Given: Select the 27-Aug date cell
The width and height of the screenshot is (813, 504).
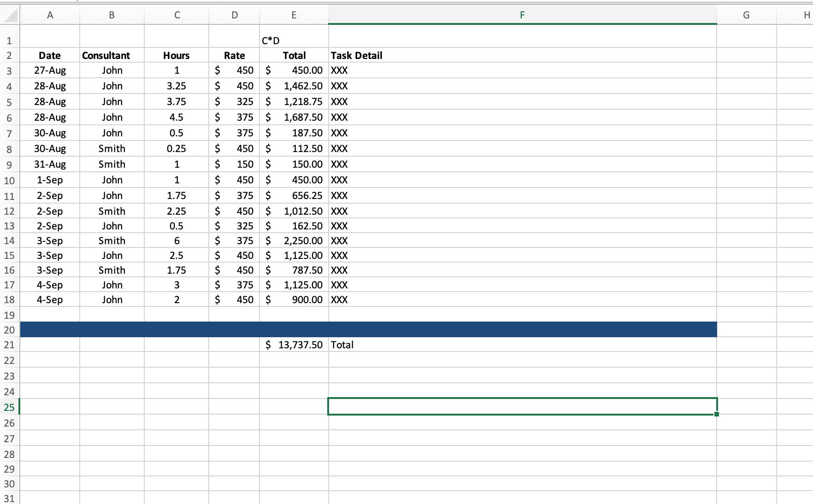Looking at the screenshot, I should coord(50,70).
